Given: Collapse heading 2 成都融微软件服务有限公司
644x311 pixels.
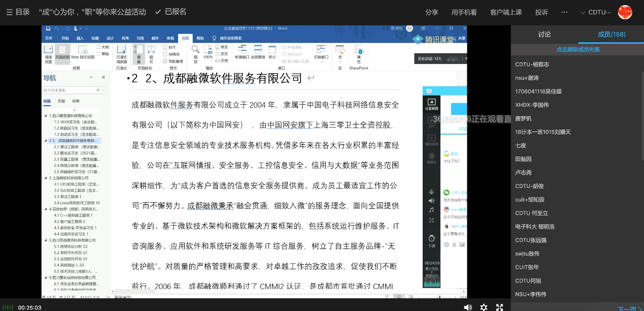Looking at the screenshot, I should pos(46,140).
